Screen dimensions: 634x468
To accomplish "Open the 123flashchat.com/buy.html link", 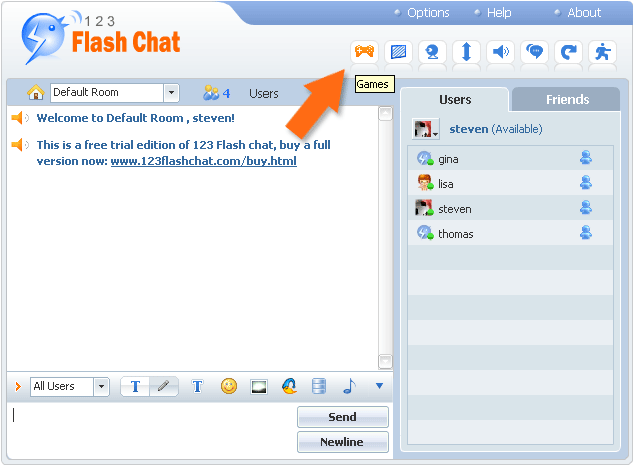I will (203, 161).
